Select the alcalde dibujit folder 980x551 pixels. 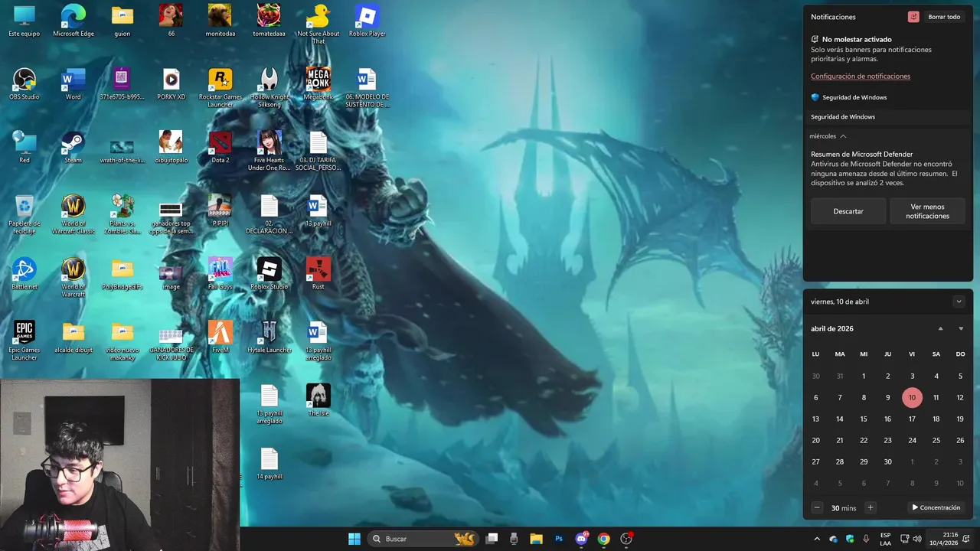pos(73,337)
